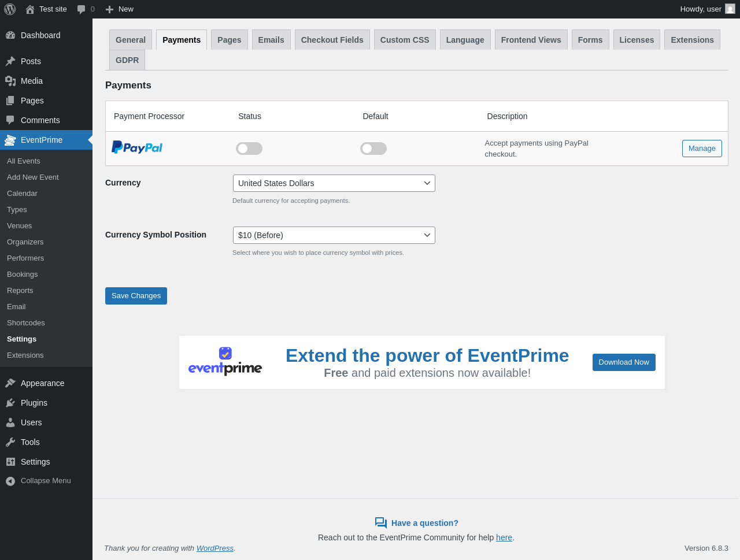Click the Collapse Menu arrow icon
The width and height of the screenshot is (740, 560).
tap(10, 481)
